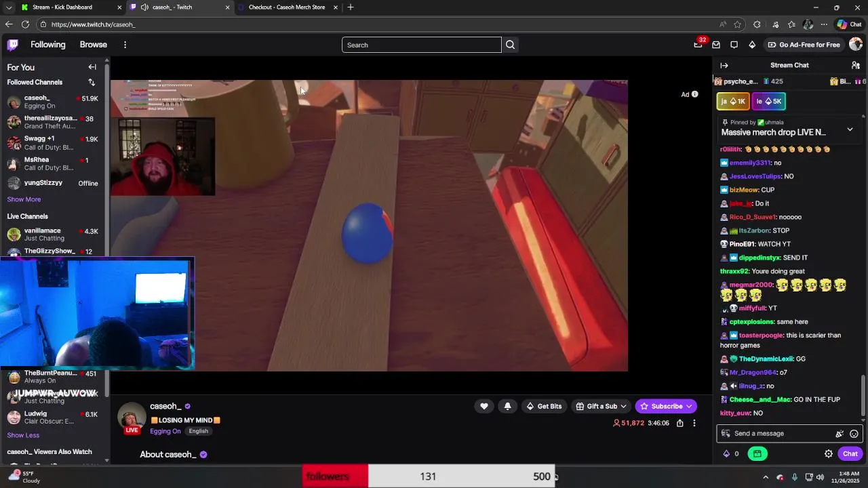Collapse live channels with Show Less
This screenshot has width=868, height=488.
click(x=23, y=435)
